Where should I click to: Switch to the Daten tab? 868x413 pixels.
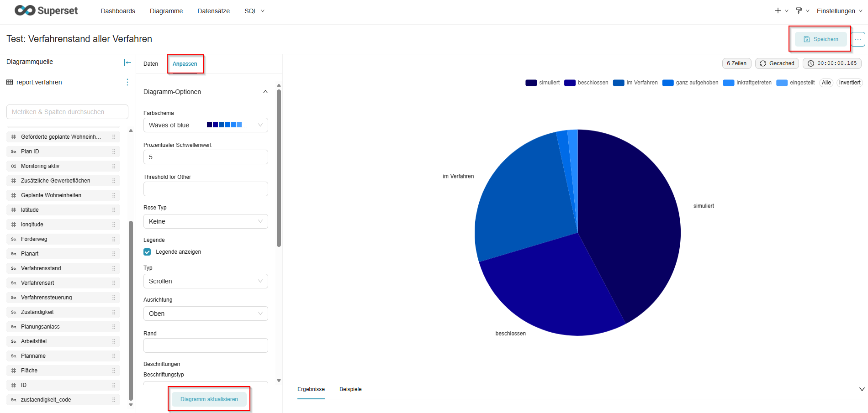coord(151,64)
